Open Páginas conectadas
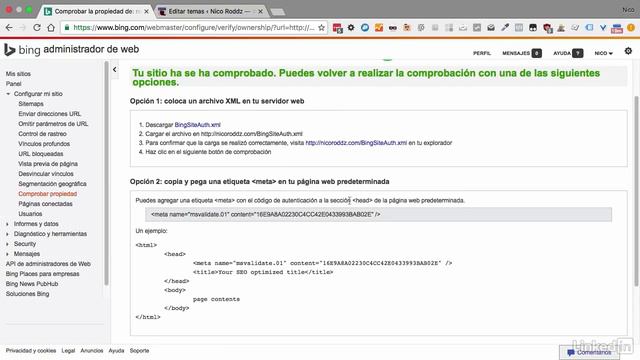This screenshot has width=640, height=360. pos(45,204)
